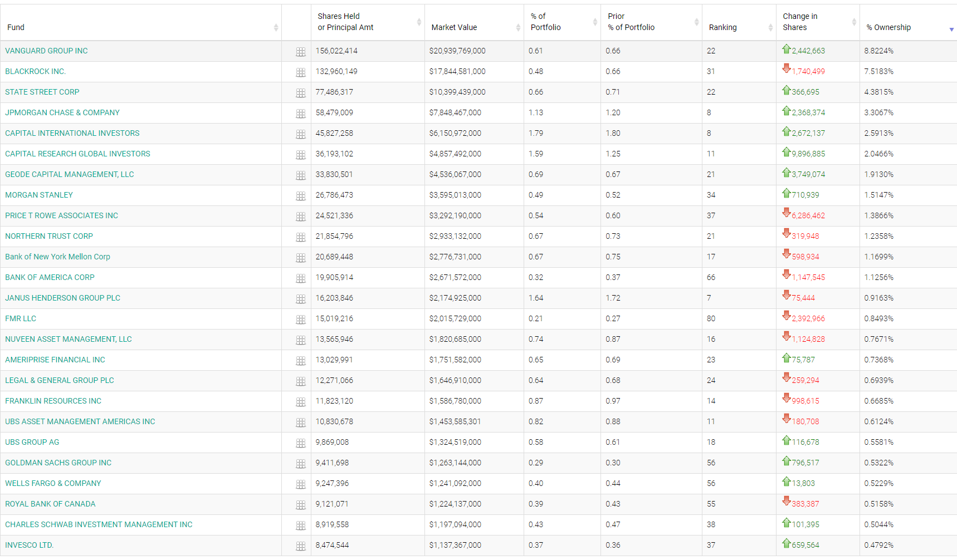Screen dimensions: 957x560
Task: Open AMERIPRISE FINANCIAL INC link
Action: point(55,360)
